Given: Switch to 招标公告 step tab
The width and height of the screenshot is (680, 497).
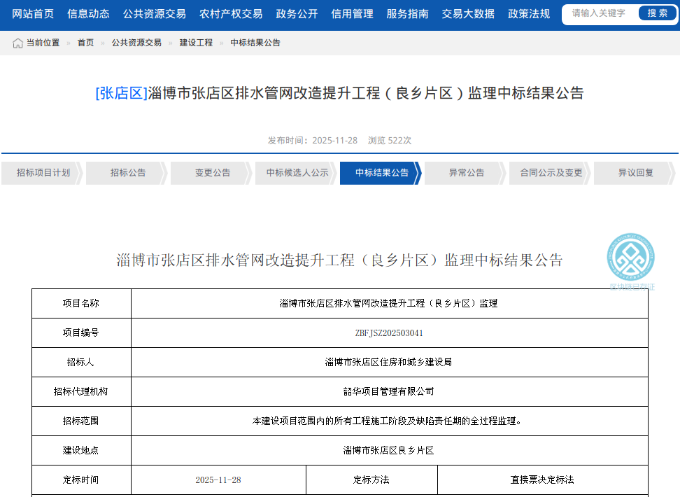Looking at the screenshot, I should pyautogui.click(x=127, y=173).
